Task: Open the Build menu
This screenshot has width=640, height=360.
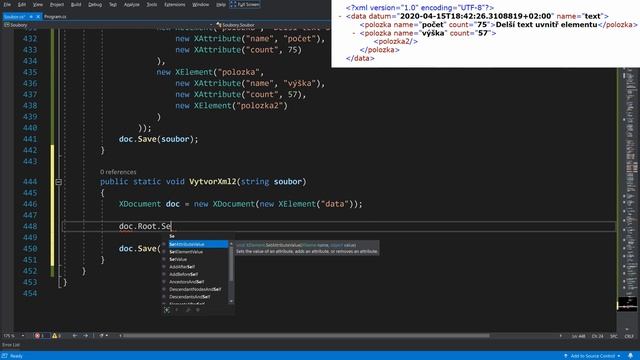Action: [76, 4]
